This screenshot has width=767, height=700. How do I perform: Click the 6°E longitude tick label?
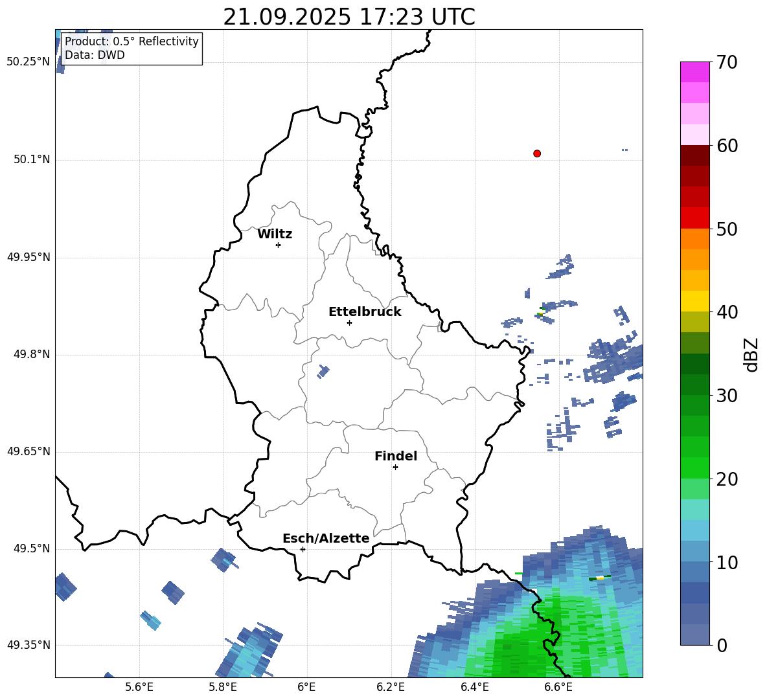click(306, 687)
